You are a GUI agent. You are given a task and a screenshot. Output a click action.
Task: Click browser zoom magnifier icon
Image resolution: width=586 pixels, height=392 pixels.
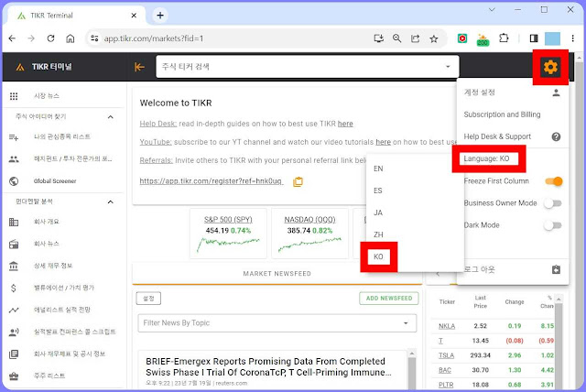click(396, 38)
